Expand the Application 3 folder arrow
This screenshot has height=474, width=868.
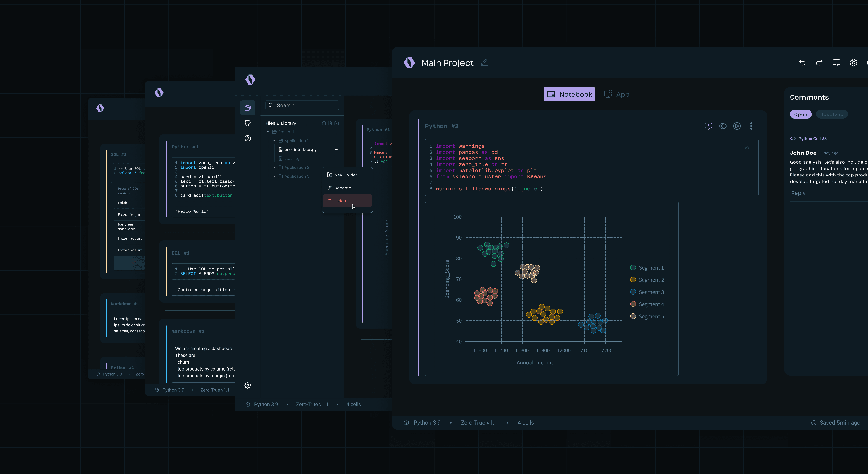tap(274, 176)
